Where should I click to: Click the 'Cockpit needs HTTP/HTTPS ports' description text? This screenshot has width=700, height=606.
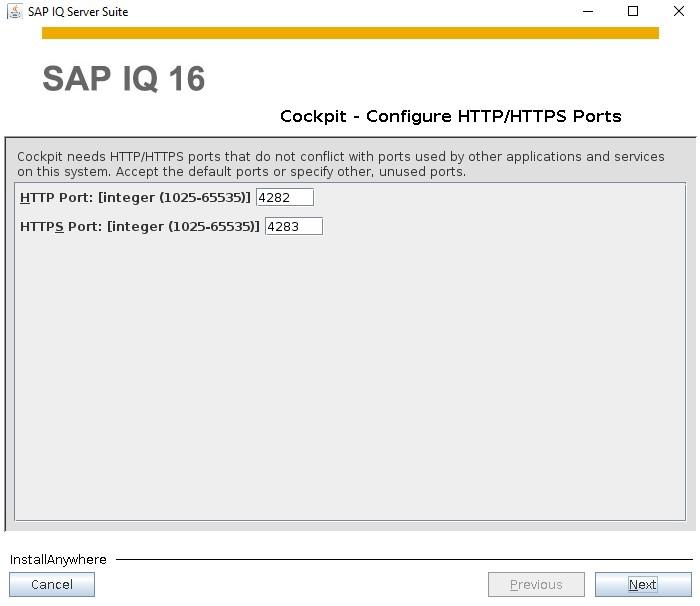click(341, 164)
